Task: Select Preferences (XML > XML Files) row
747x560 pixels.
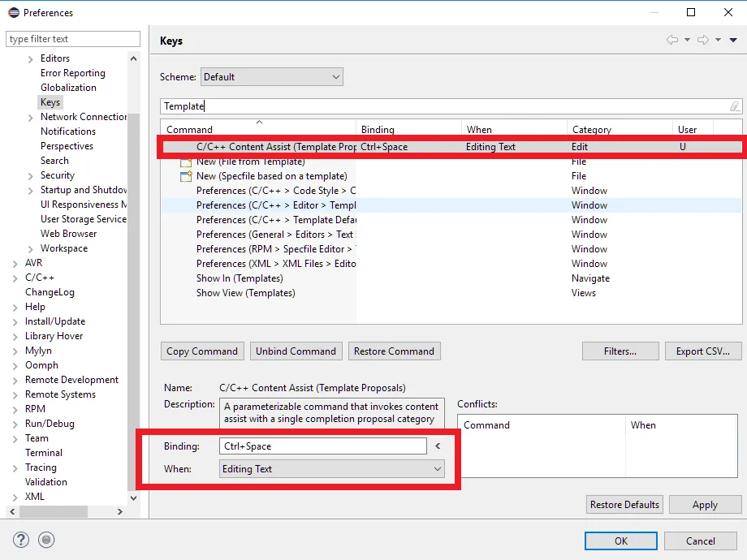Action: [x=451, y=264]
